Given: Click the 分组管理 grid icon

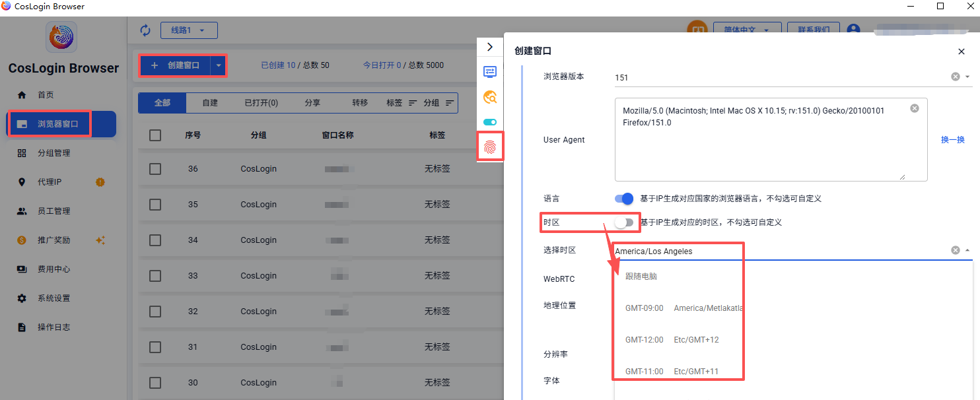Looking at the screenshot, I should point(22,153).
